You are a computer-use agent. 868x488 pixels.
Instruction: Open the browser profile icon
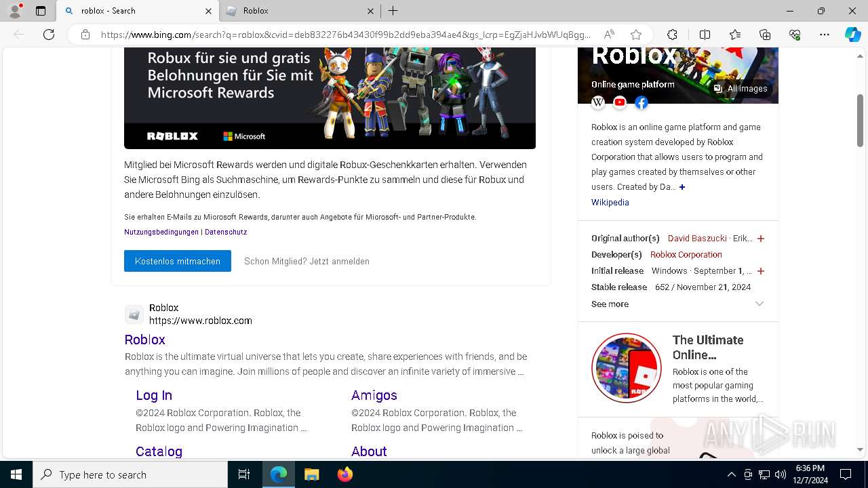point(15,11)
